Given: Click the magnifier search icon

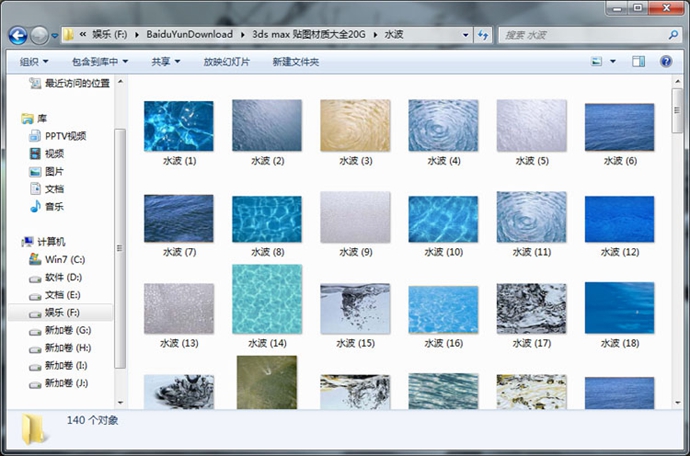Looking at the screenshot, I should click(673, 35).
